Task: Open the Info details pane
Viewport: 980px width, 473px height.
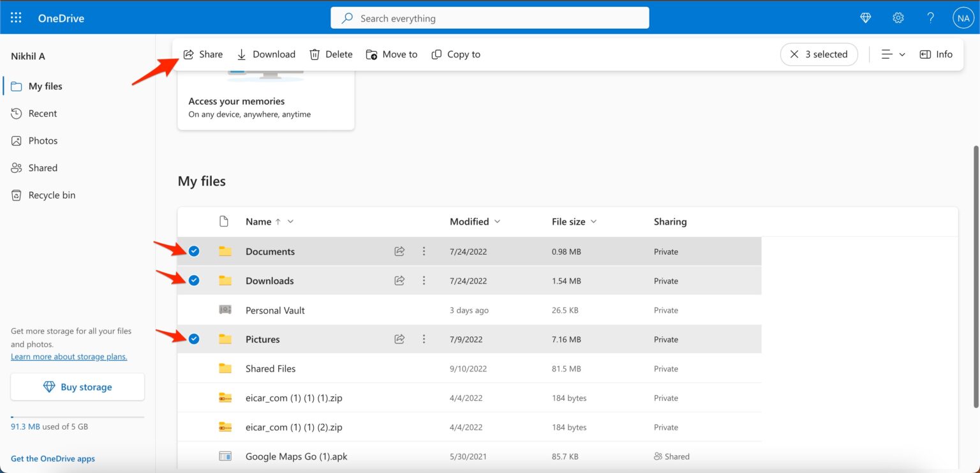Action: tap(936, 54)
